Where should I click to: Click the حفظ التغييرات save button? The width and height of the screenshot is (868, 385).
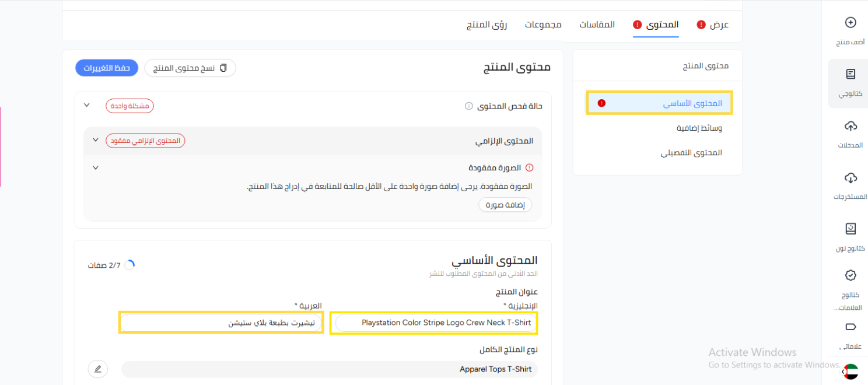coord(107,68)
